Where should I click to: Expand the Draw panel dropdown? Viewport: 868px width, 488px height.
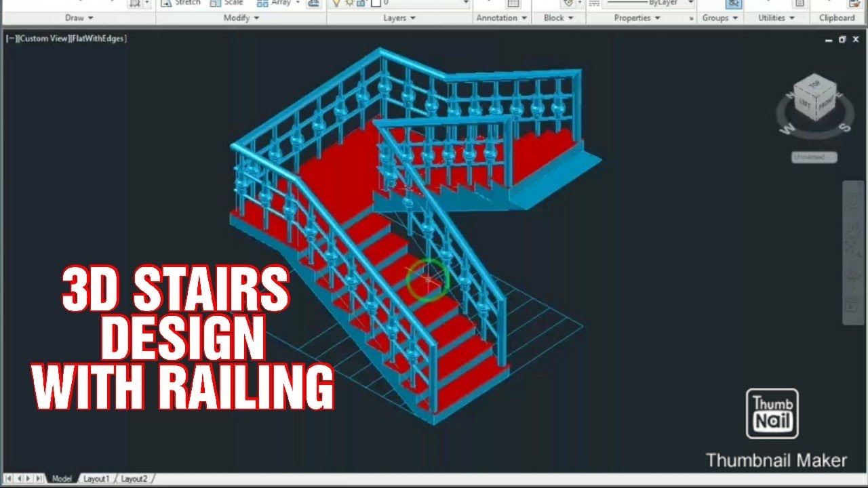[79, 18]
